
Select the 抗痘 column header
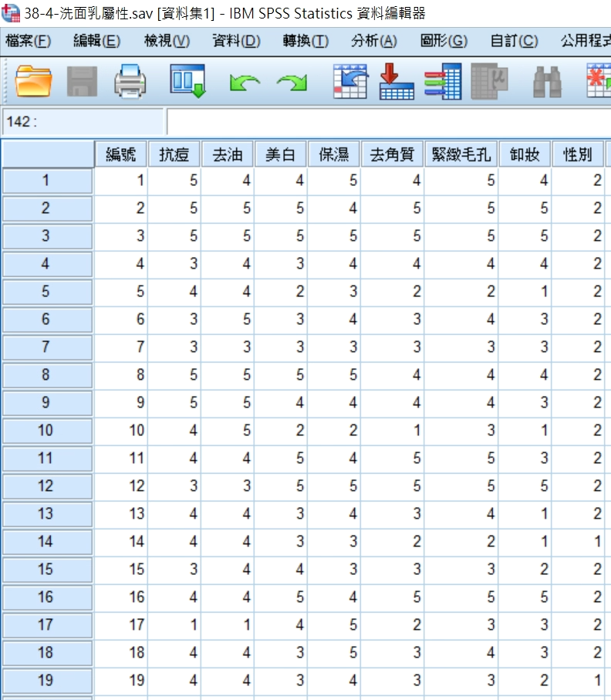click(x=174, y=154)
